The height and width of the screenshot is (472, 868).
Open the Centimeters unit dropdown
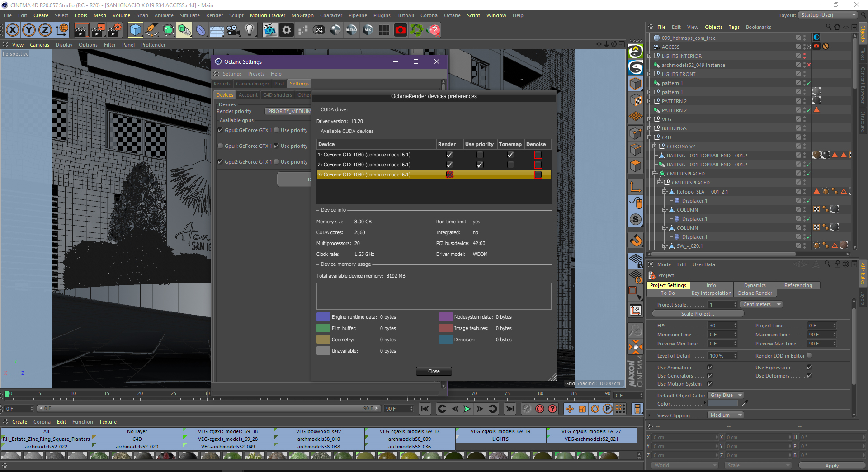pyautogui.click(x=761, y=305)
